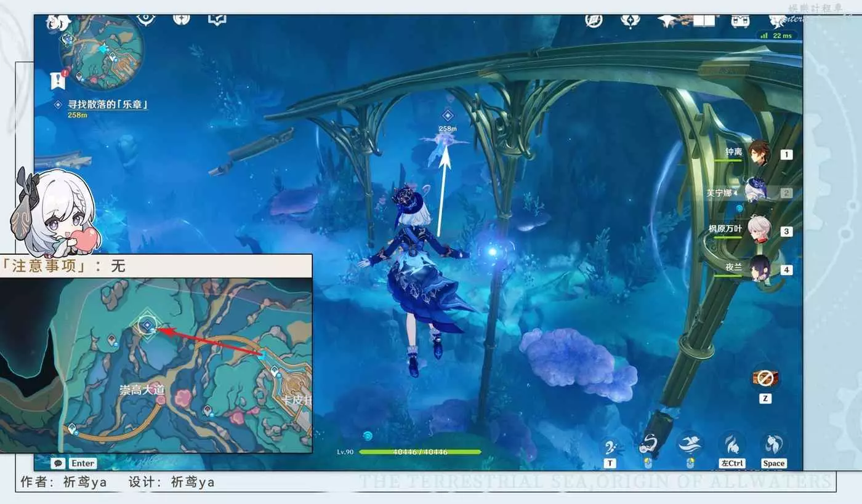Use the sea creature ability icon
The height and width of the screenshot is (504, 862).
649,444
